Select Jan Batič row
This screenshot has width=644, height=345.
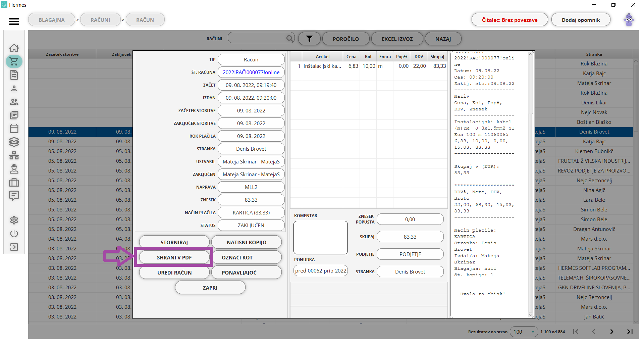coord(594,317)
